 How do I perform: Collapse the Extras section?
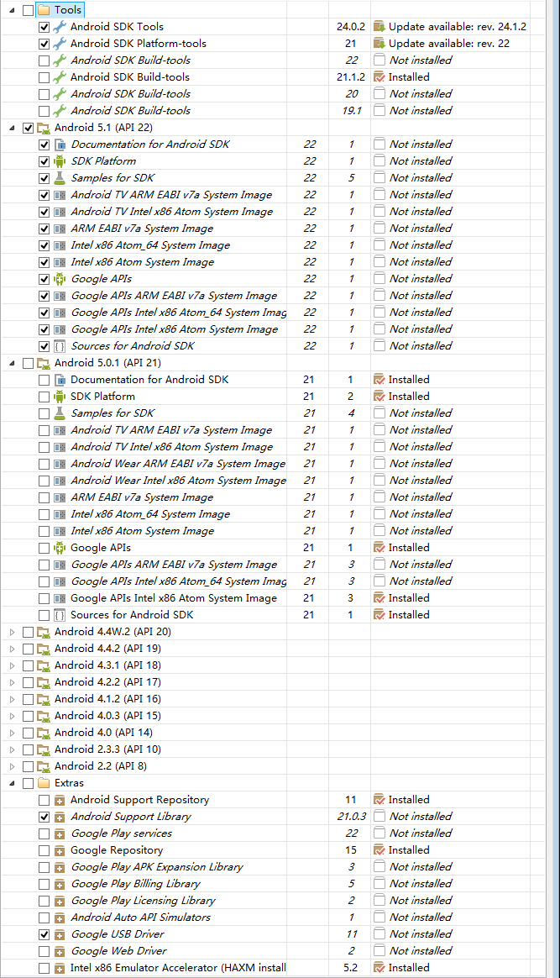(x=12, y=783)
